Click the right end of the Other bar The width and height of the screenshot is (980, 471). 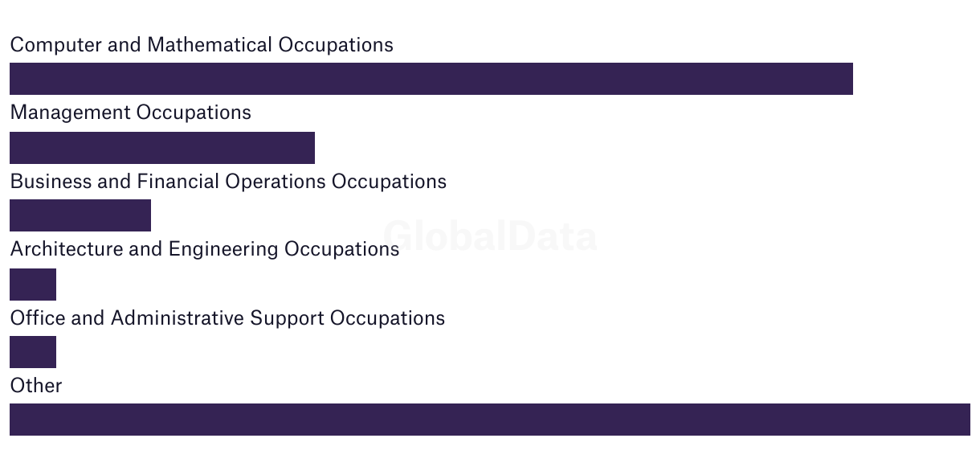coord(964,420)
